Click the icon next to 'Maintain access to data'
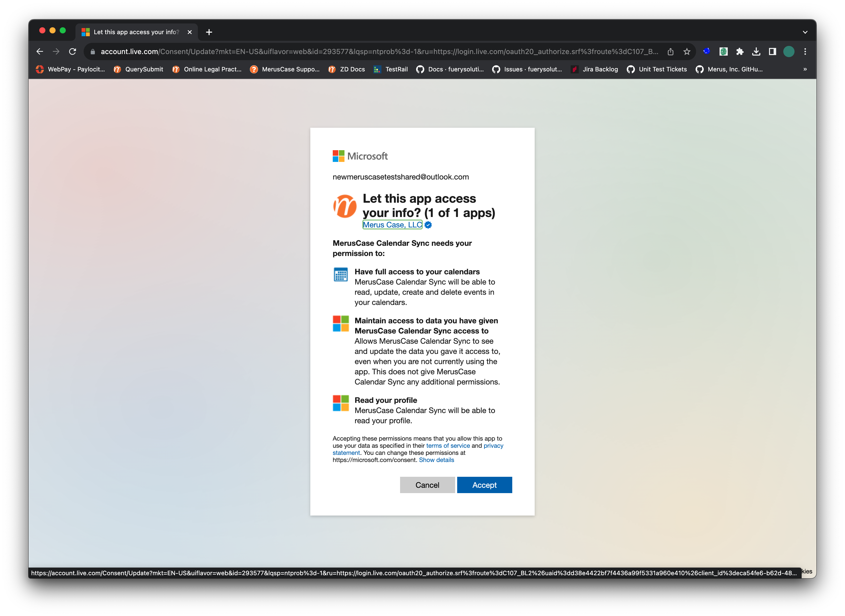 (340, 324)
